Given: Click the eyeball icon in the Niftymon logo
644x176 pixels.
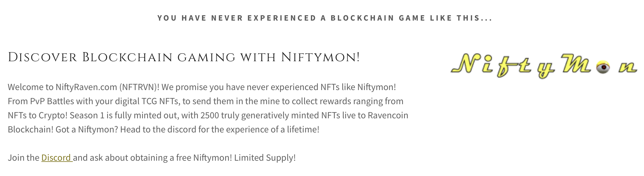Looking at the screenshot, I should (603, 67).
